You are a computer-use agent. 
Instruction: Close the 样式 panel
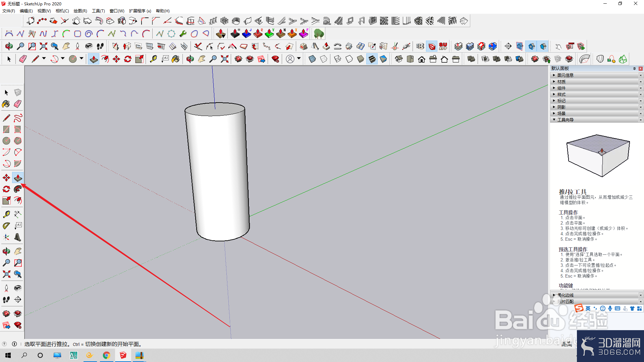tap(640, 95)
